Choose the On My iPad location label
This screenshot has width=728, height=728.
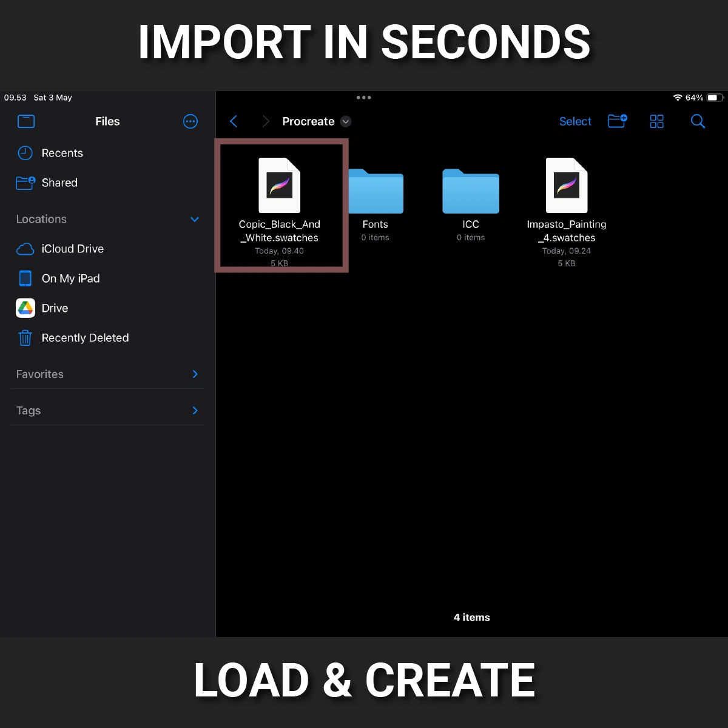click(x=71, y=278)
